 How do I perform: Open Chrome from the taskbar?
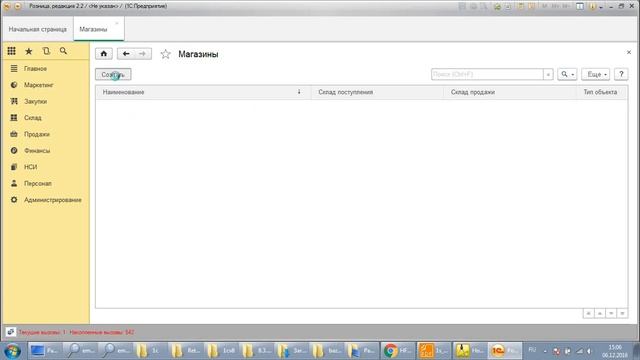(398, 351)
